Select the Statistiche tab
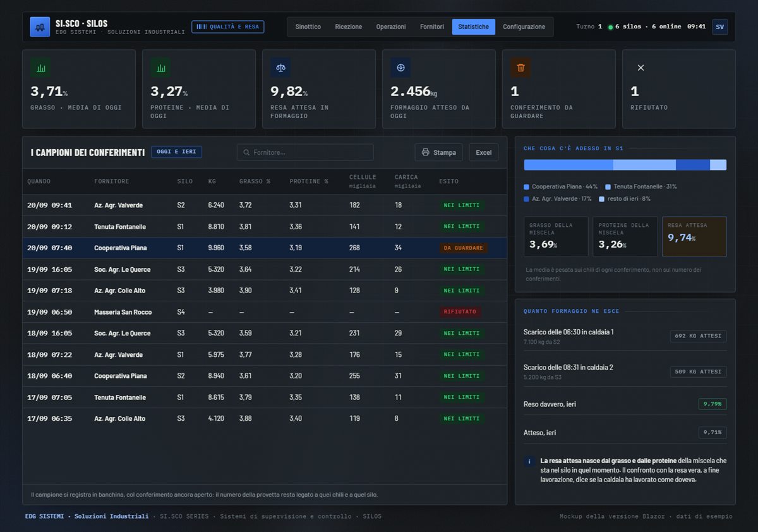Screen dimensions: 758x532 pos(474,27)
